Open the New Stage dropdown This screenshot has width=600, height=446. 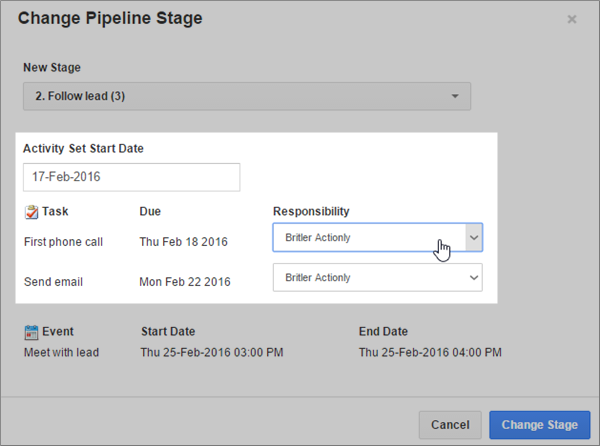tap(247, 96)
